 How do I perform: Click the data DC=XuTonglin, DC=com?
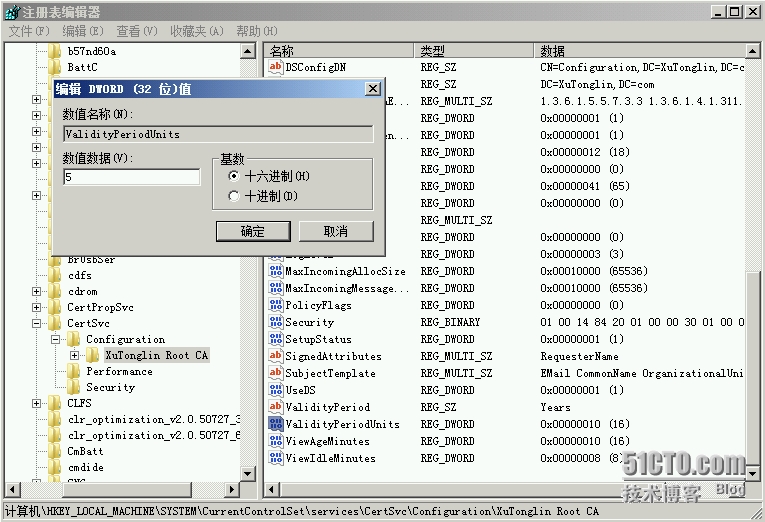click(597, 84)
